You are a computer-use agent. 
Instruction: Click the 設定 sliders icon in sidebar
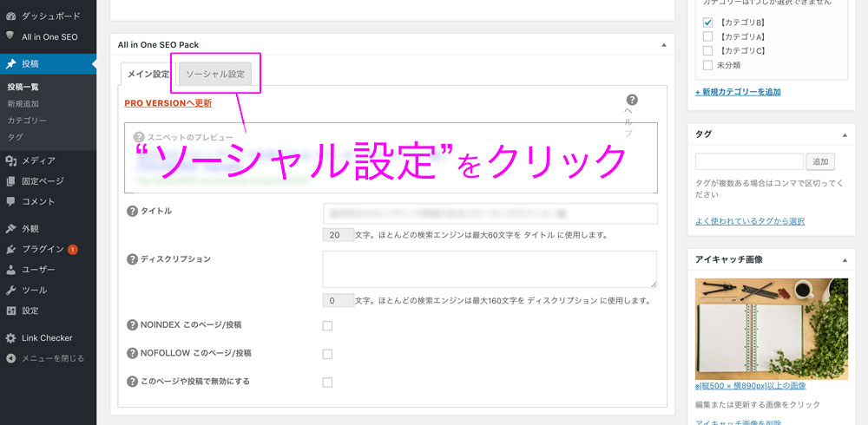pyautogui.click(x=10, y=311)
